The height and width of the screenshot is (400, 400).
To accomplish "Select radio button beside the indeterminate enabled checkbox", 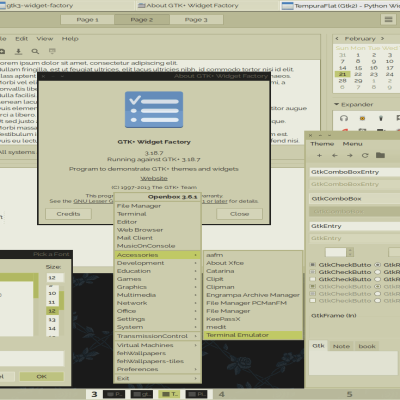I will (377, 272).
